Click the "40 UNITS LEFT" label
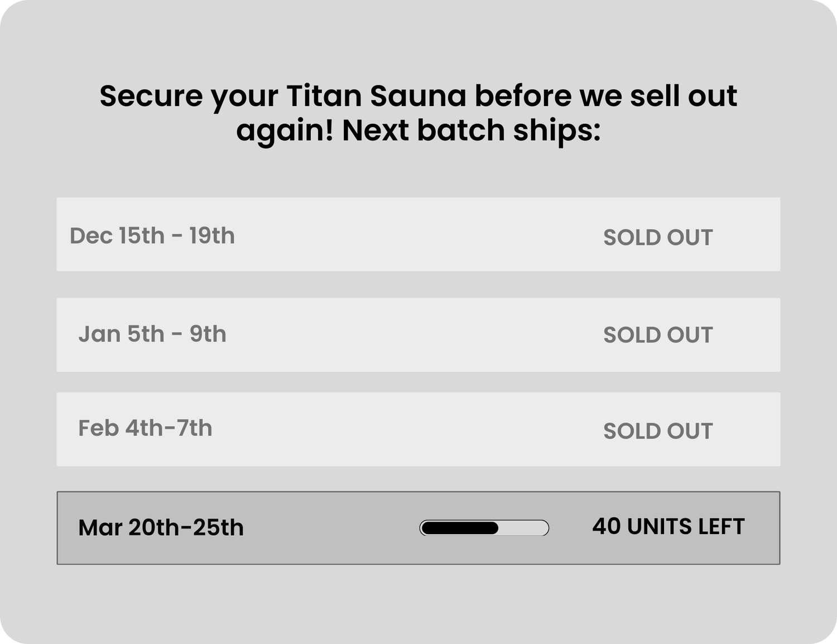Viewport: 837px width, 644px height. click(668, 527)
